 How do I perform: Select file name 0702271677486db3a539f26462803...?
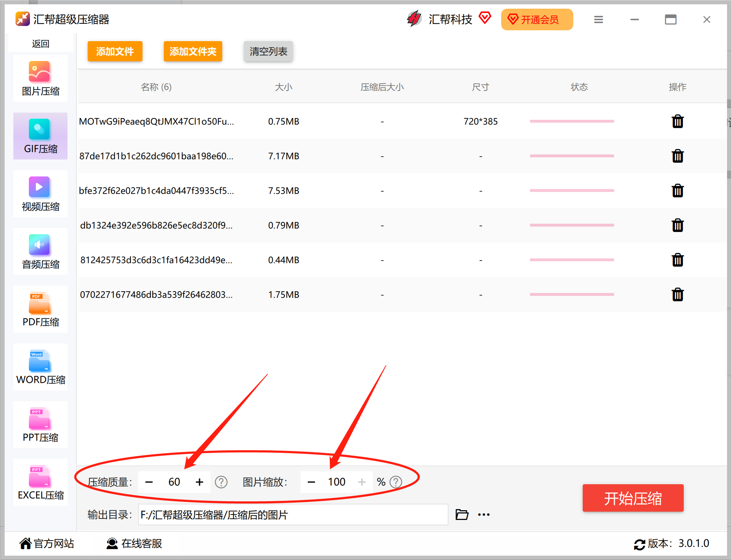156,295
